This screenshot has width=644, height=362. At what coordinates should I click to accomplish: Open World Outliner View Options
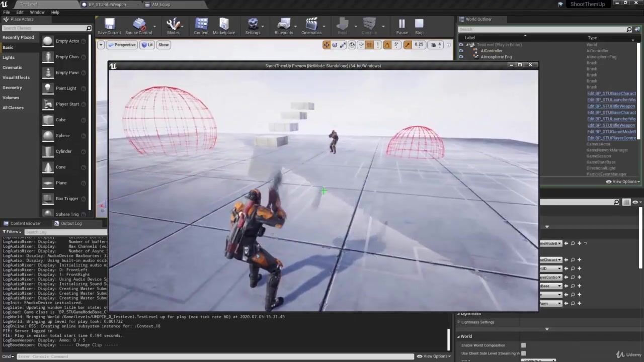(623, 182)
